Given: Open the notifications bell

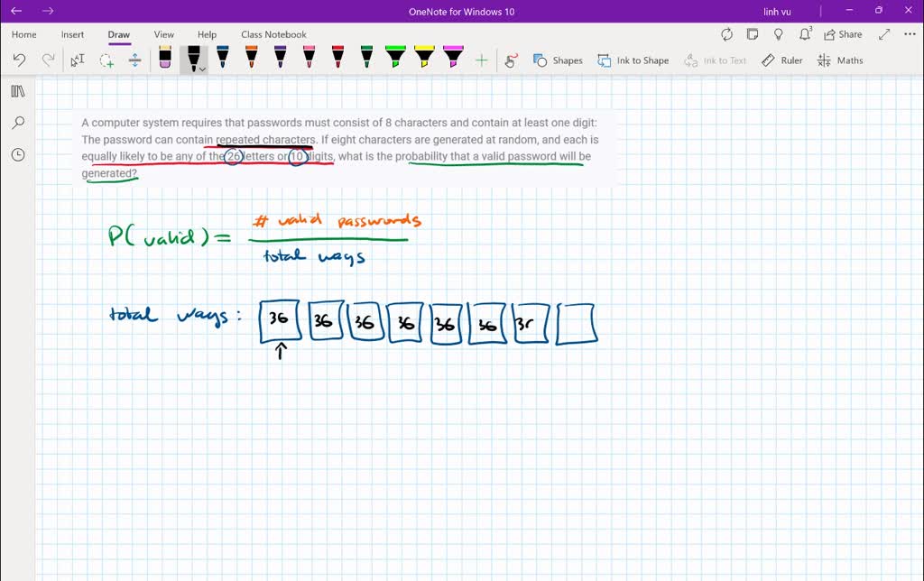Looking at the screenshot, I should tap(805, 34).
